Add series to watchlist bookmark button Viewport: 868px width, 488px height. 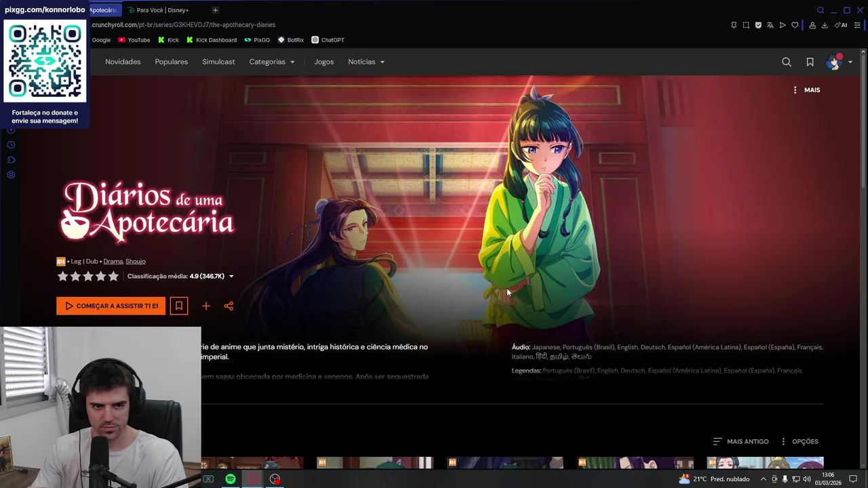pyautogui.click(x=179, y=306)
